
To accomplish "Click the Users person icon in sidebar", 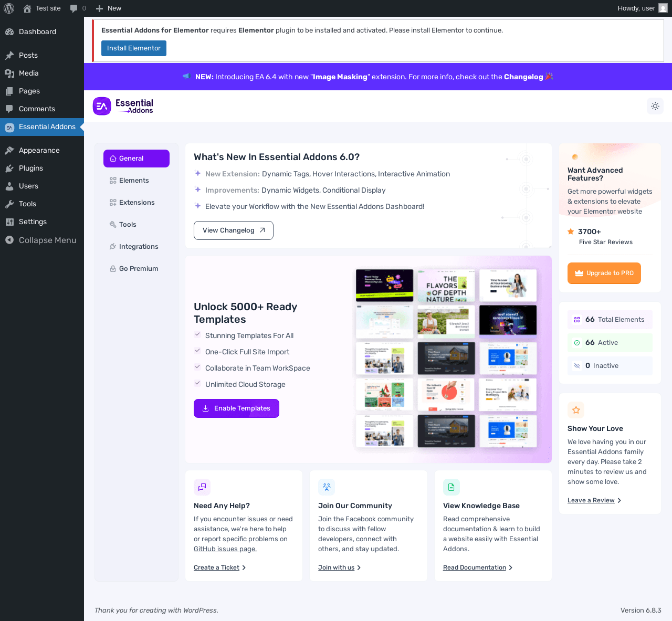I will click(x=9, y=186).
